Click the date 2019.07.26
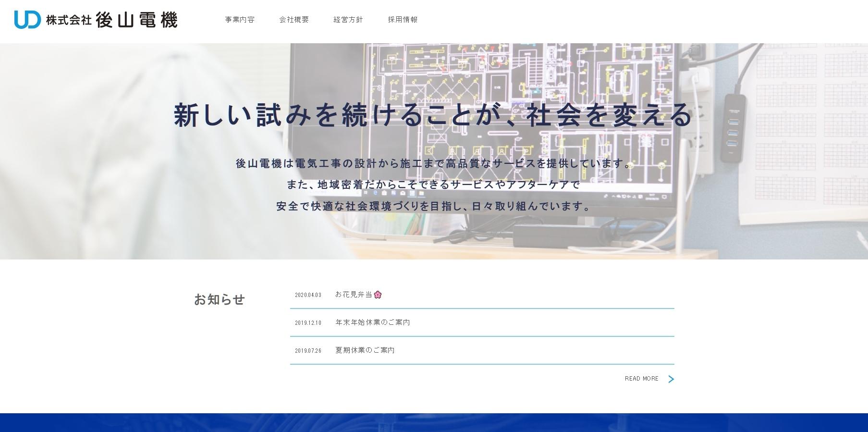The width and height of the screenshot is (868, 432). [308, 351]
